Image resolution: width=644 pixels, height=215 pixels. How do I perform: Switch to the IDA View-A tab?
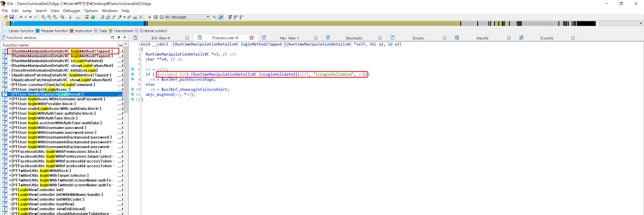pyautogui.click(x=161, y=38)
